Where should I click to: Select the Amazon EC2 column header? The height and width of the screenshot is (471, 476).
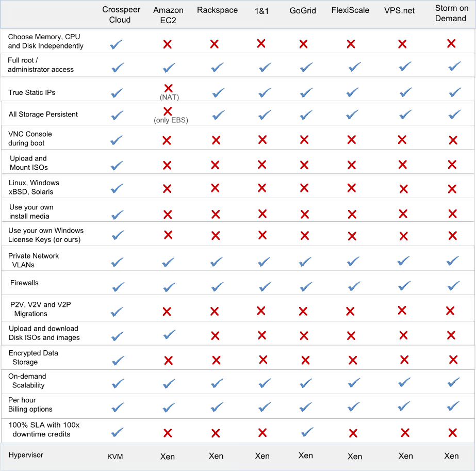(x=168, y=15)
